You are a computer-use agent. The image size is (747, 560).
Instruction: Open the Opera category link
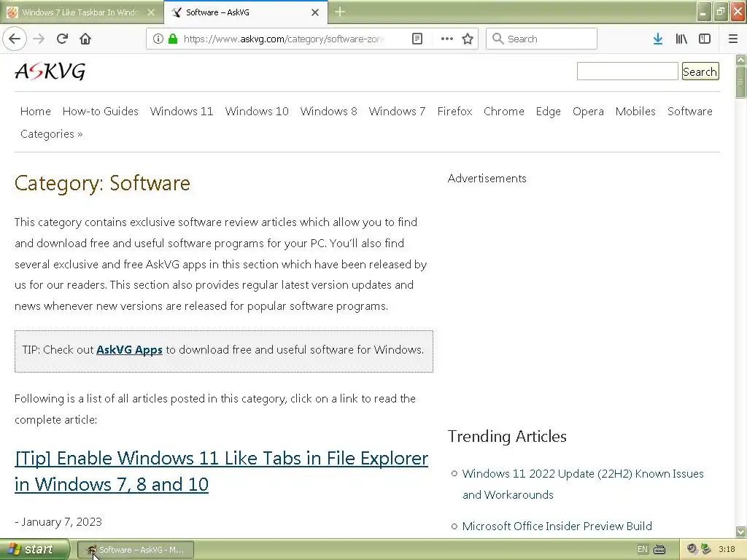589,112
